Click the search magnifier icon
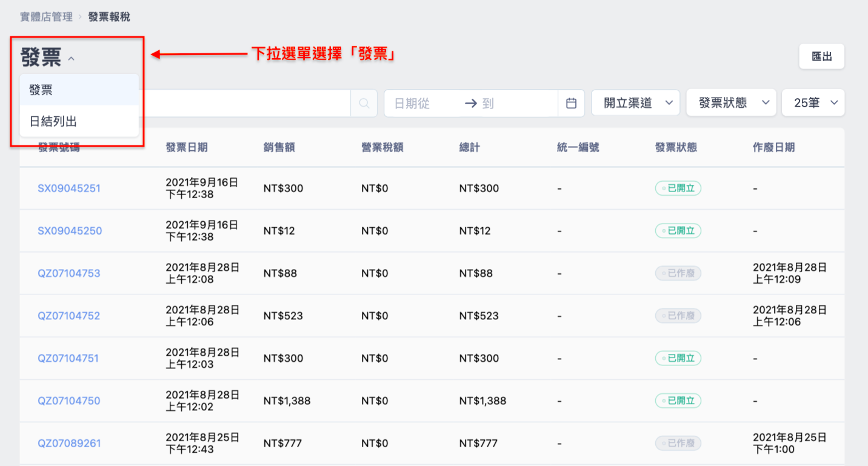The height and width of the screenshot is (466, 868). pos(364,104)
